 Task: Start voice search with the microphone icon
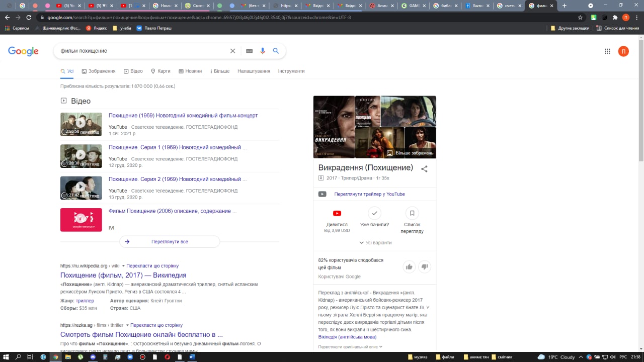coord(262,51)
